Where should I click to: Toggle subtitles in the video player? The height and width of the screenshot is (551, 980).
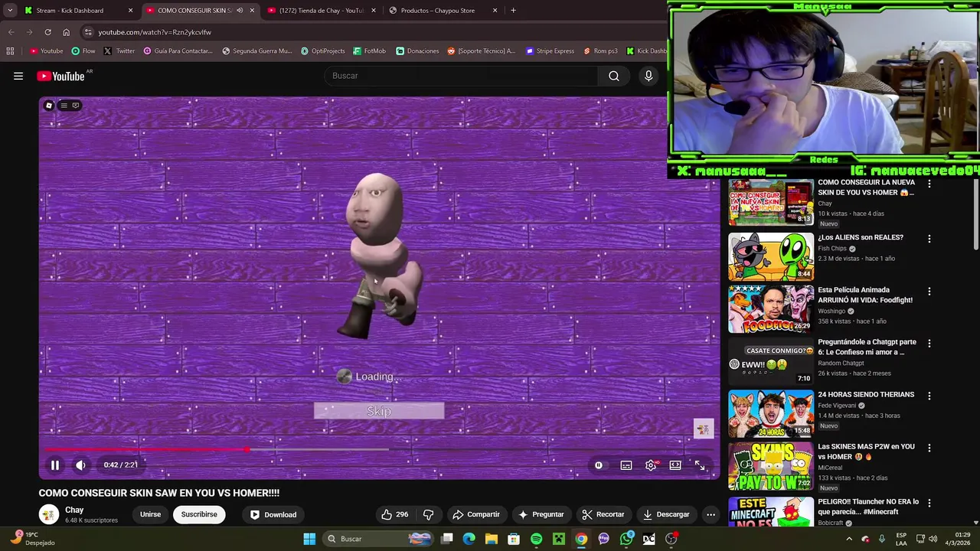point(626,465)
